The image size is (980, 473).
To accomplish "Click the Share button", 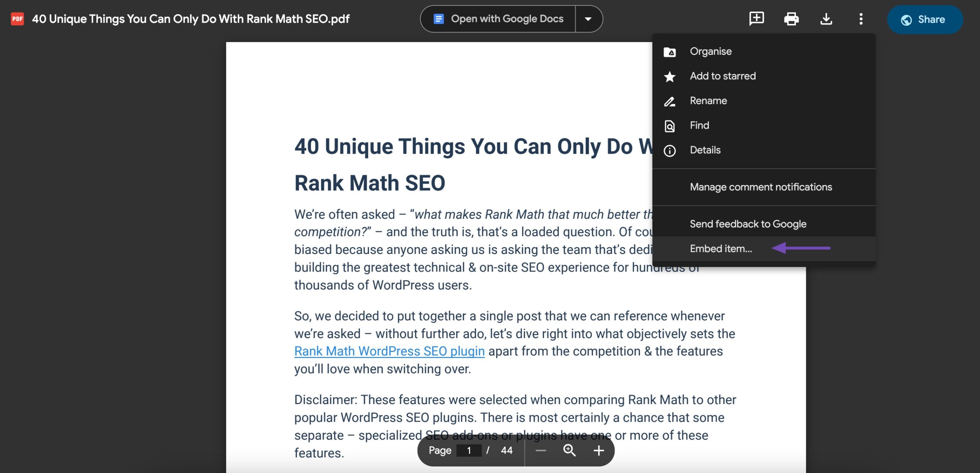I will pyautogui.click(x=925, y=19).
